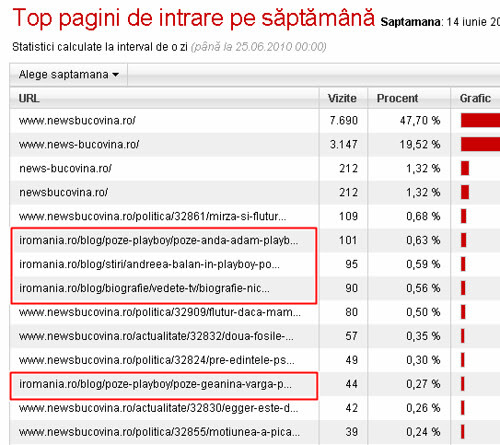The image size is (500, 445).
Task: Select the 3.147 visits cell
Action: pos(344,144)
